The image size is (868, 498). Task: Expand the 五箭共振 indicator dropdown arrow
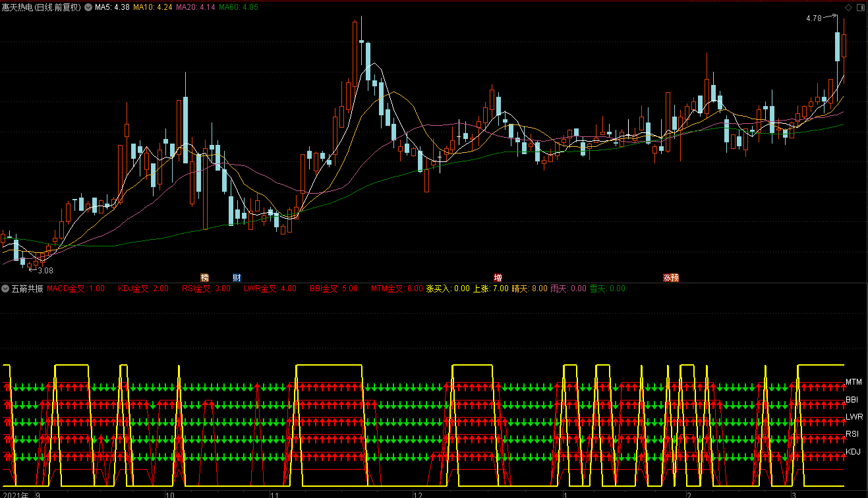5,289
